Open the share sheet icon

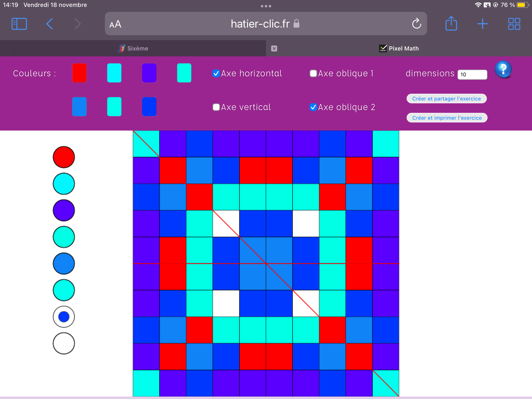[x=451, y=24]
